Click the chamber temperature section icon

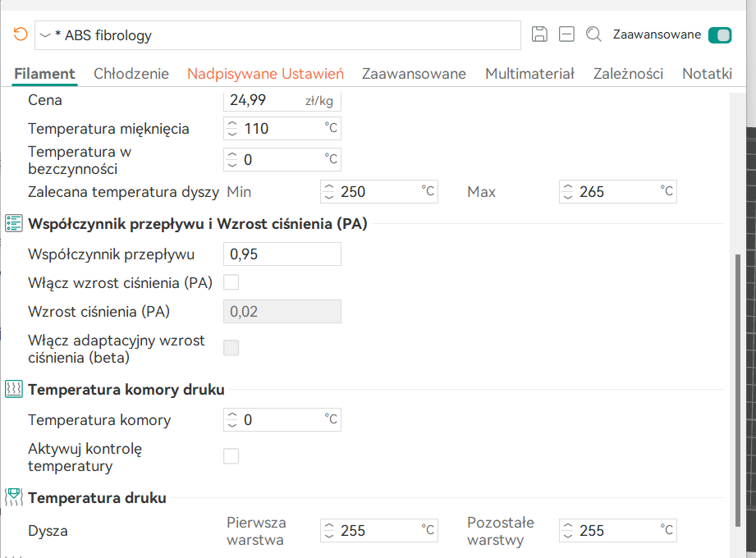[13, 389]
